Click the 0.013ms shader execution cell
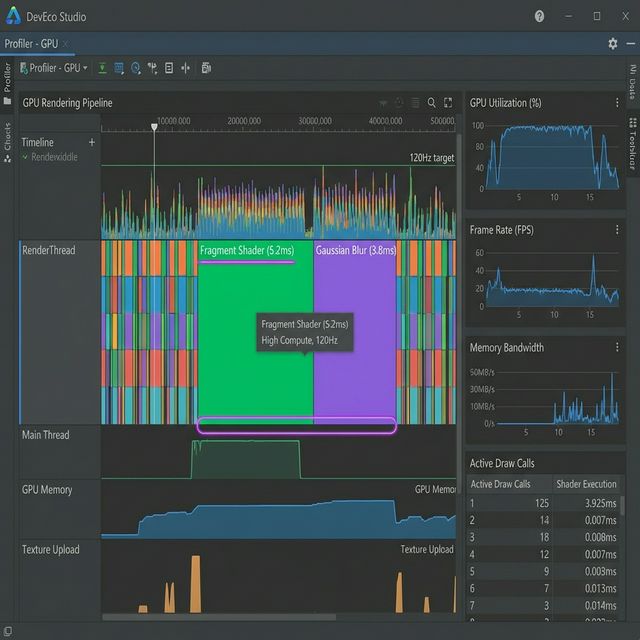Image resolution: width=640 pixels, height=640 pixels. [x=600, y=588]
